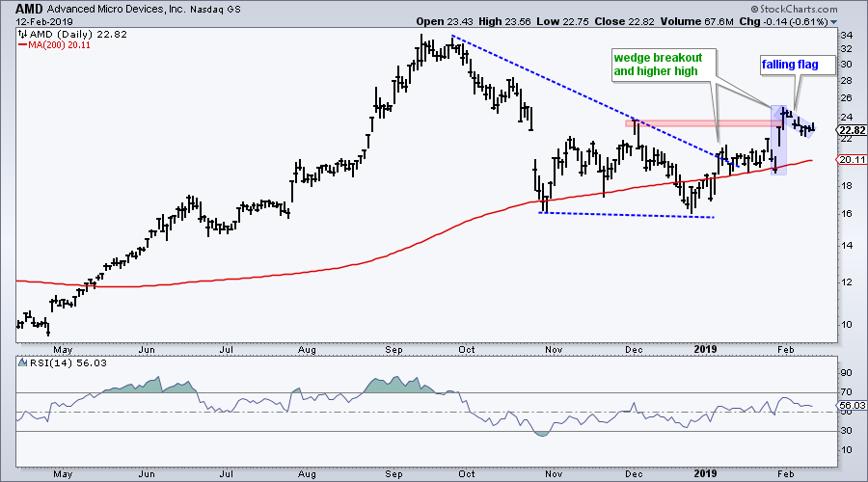Screen dimensions: 868x482
Task: Click the 'MA(200) 20.11' legend text
Action: click(59, 45)
